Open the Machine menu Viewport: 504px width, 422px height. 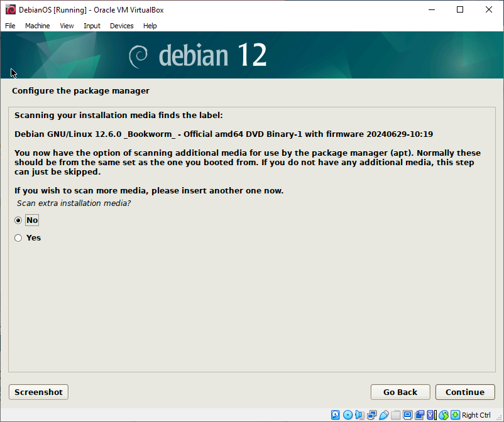point(37,26)
